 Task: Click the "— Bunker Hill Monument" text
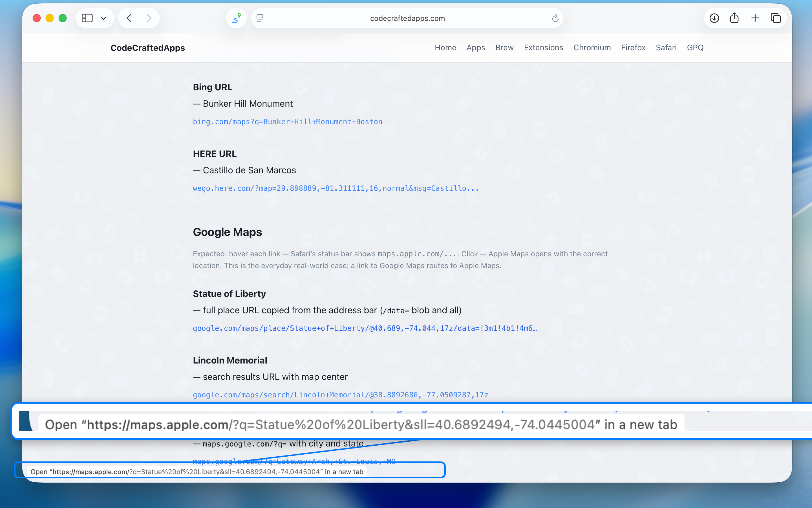(x=242, y=104)
